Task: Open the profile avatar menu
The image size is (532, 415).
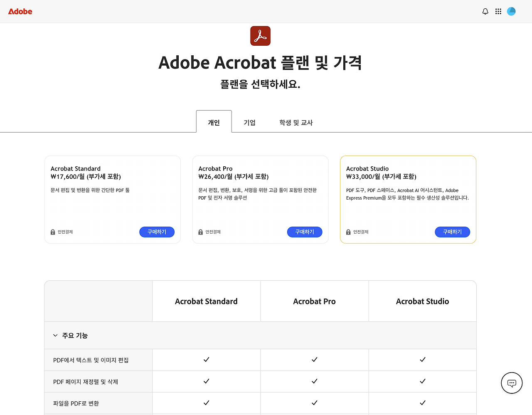Action: coord(512,12)
